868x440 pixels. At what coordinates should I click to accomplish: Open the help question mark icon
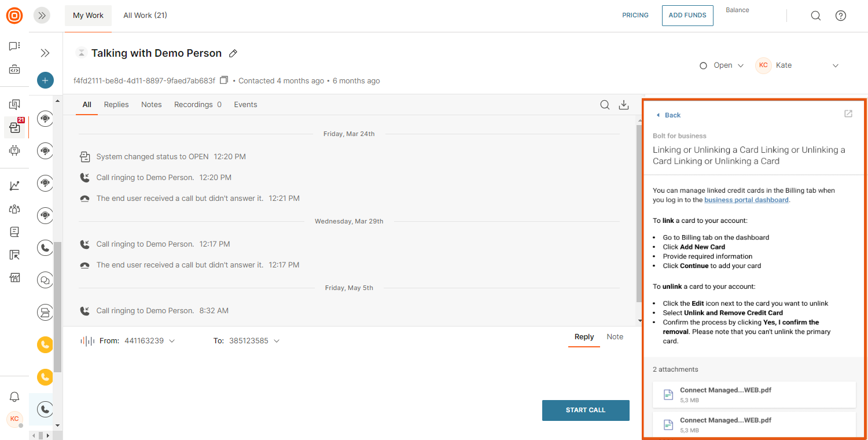point(841,16)
